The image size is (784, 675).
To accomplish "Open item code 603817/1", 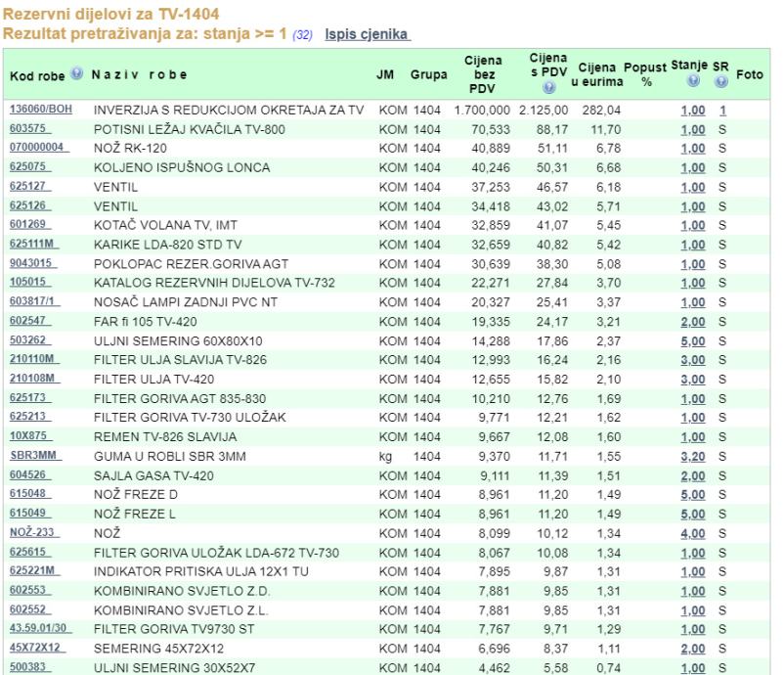I will pos(34,301).
